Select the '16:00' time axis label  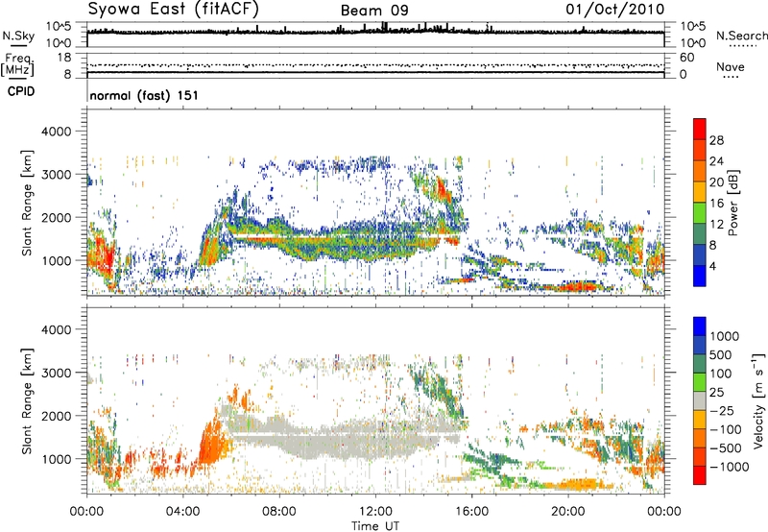(x=471, y=512)
